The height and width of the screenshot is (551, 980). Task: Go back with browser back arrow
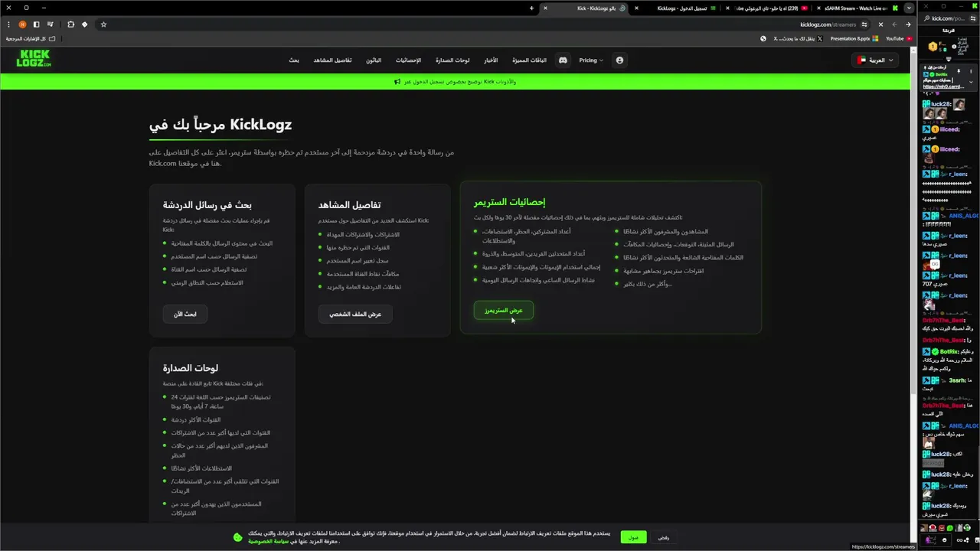click(x=908, y=24)
